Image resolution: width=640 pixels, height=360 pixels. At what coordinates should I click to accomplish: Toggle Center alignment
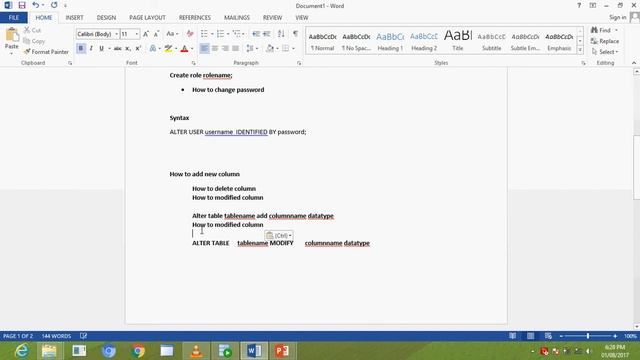tap(215, 49)
